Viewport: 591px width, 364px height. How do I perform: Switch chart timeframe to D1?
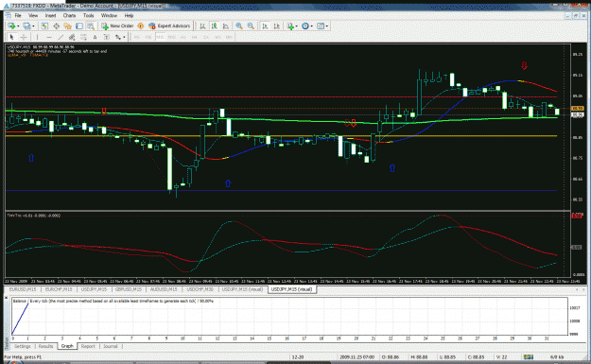206,37
